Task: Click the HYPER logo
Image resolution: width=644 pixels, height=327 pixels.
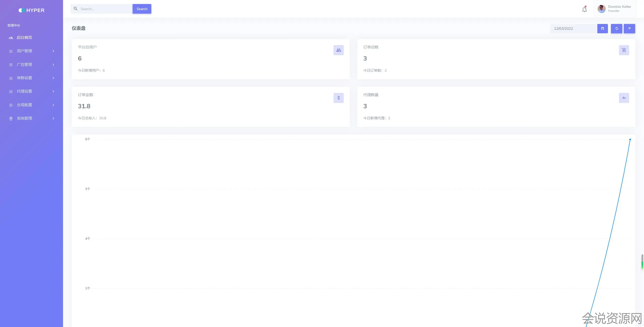Action: [32, 10]
